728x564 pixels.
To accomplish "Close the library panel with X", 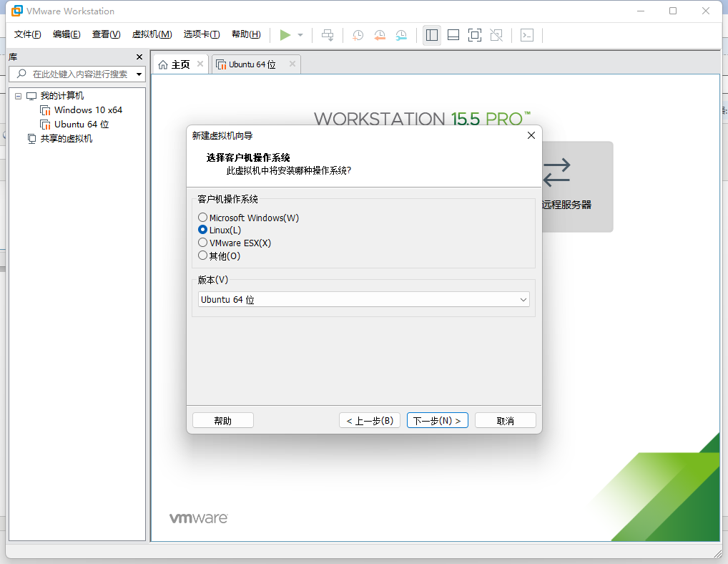I will (139, 57).
